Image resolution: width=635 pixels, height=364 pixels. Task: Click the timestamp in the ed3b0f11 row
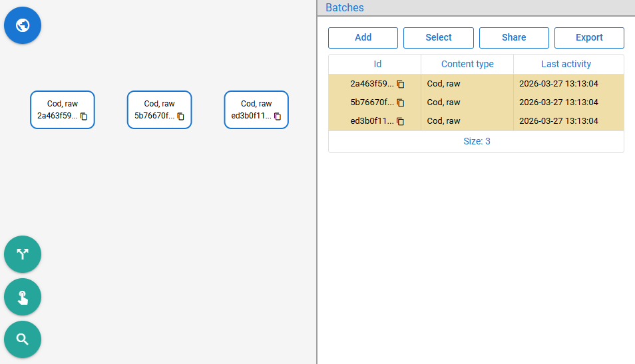[558, 121]
